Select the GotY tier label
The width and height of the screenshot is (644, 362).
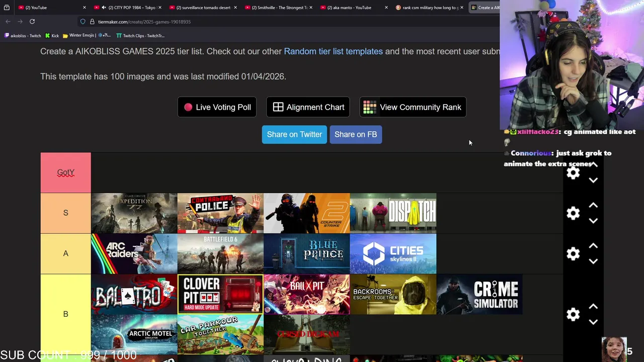[65, 172]
